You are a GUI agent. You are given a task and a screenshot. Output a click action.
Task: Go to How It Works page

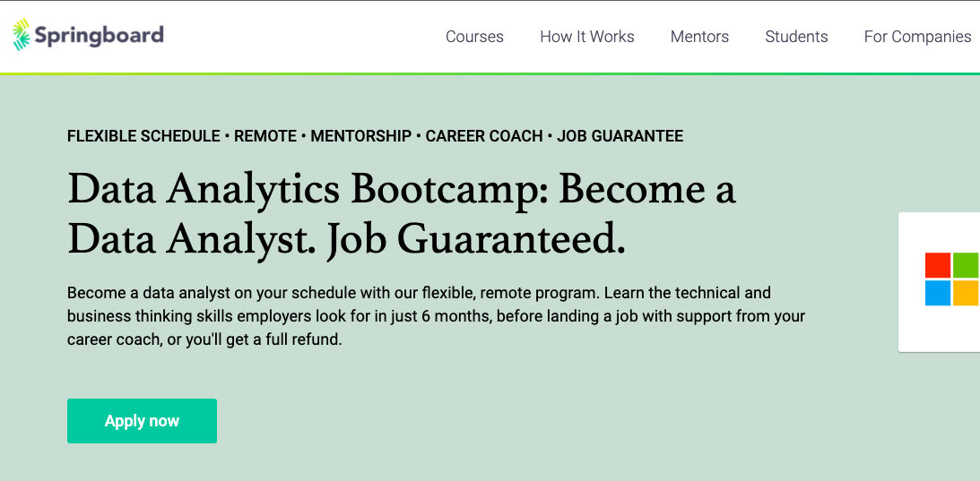coord(587,37)
